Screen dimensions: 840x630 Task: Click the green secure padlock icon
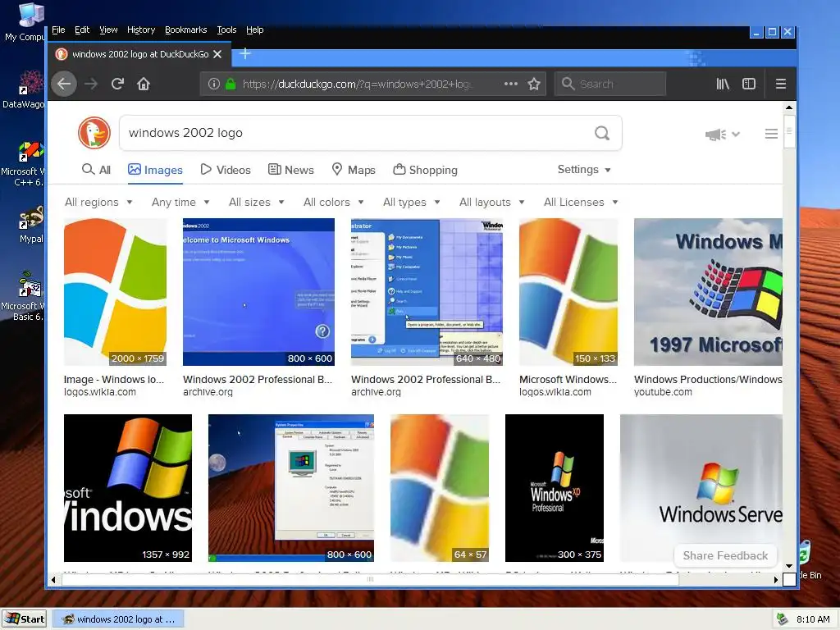(x=231, y=84)
